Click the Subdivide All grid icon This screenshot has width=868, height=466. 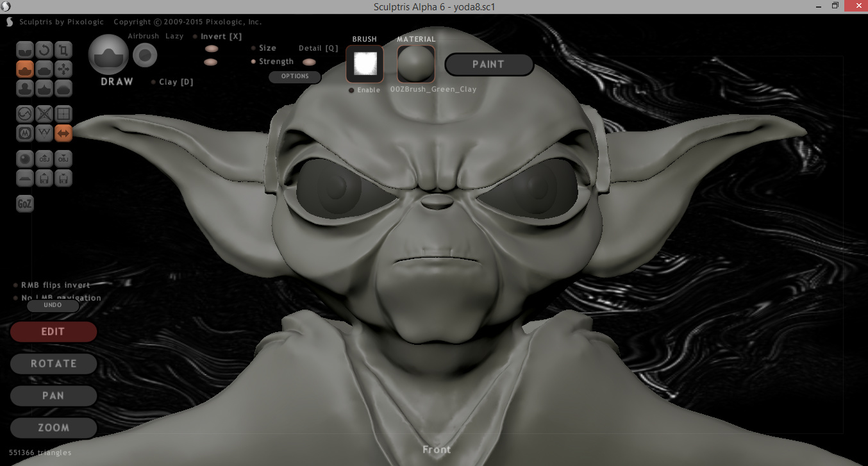point(63,113)
